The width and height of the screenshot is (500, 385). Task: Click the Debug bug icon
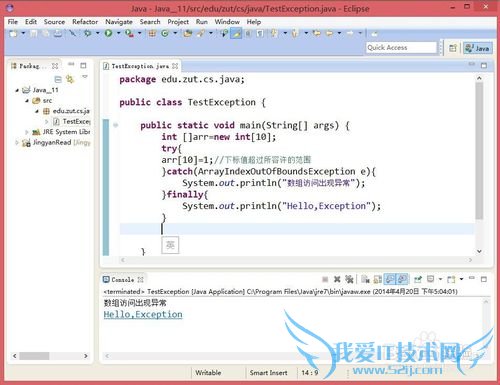[x=87, y=33]
